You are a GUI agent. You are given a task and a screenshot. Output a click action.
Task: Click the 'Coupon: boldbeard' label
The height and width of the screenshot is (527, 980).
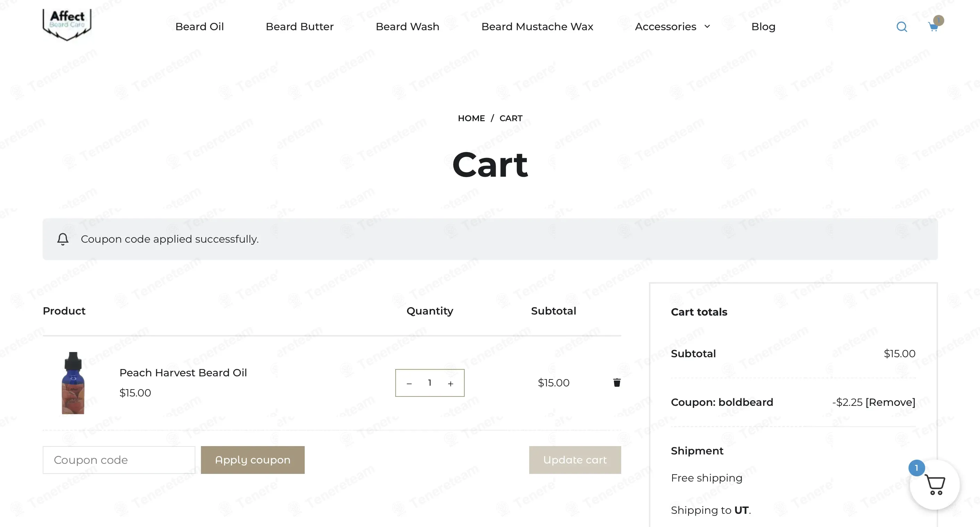722,402
